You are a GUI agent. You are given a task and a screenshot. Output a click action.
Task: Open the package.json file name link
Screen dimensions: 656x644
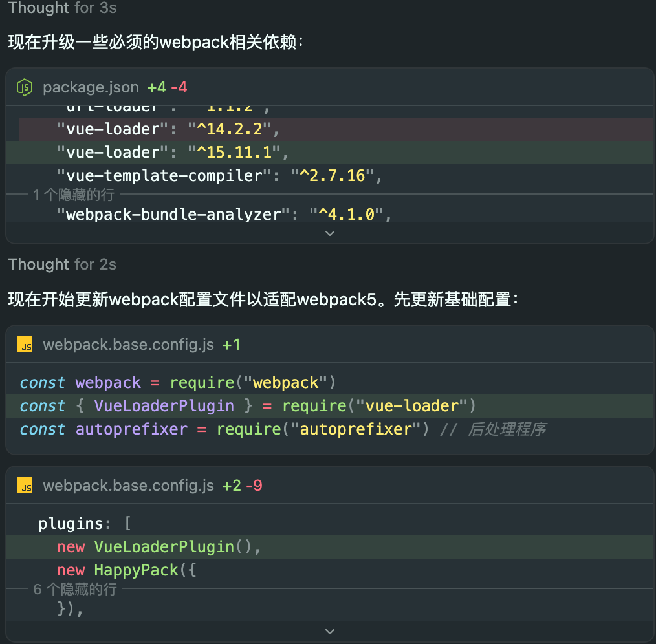91,87
